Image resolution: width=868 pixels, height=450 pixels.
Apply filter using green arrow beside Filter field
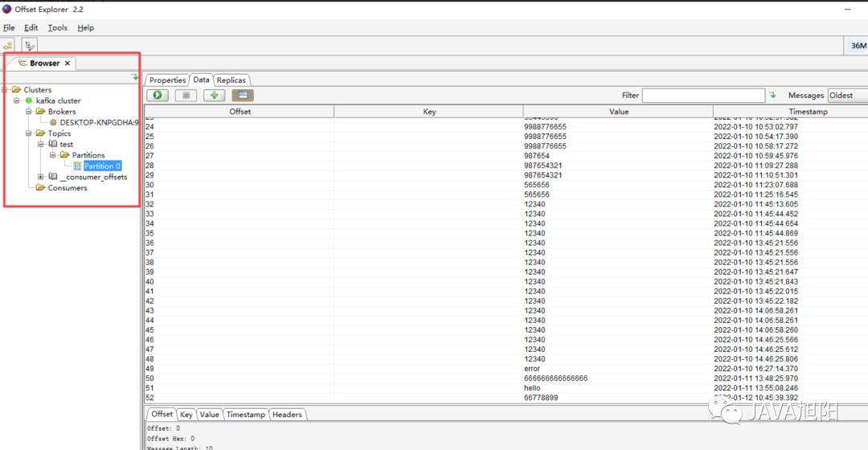coord(773,95)
